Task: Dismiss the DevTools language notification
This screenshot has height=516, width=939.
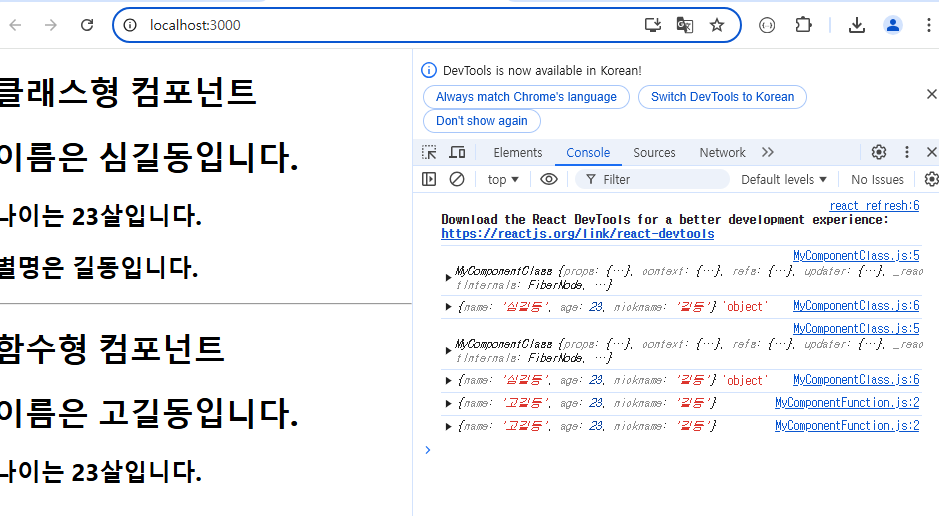Action: [x=931, y=94]
